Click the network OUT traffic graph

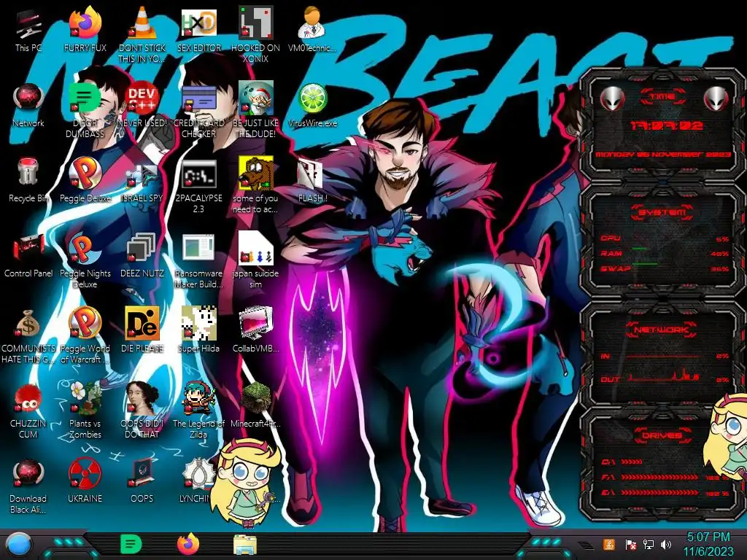coord(663,376)
